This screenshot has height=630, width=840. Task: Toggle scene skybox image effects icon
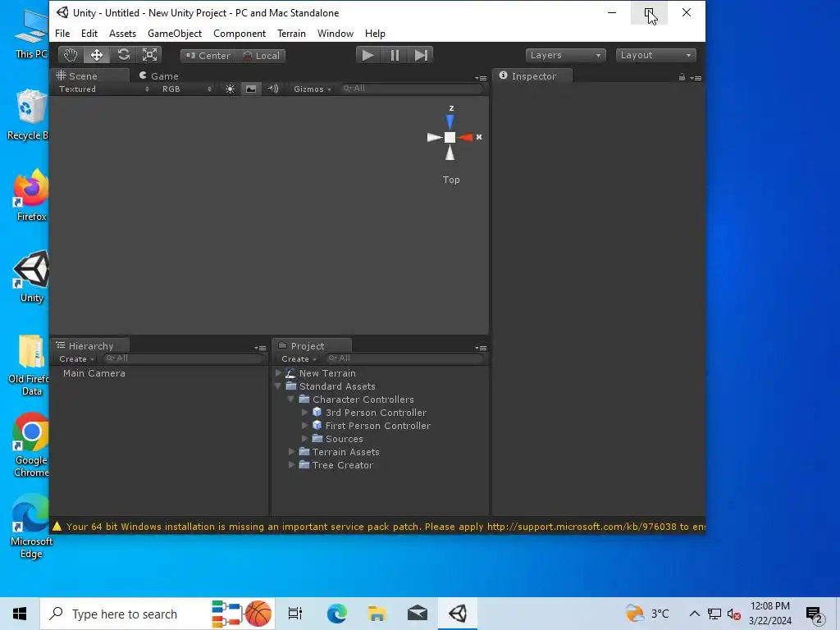point(251,89)
